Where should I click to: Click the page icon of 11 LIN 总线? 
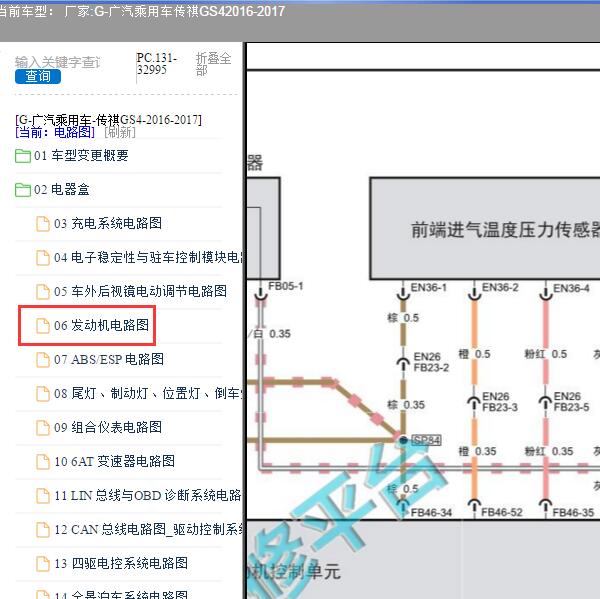(43, 496)
